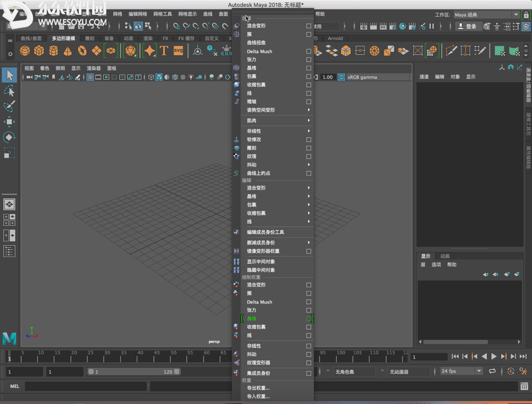This screenshot has height=404, width=532.
Task: Toggle the viewport grid icon
Action: coord(90,77)
